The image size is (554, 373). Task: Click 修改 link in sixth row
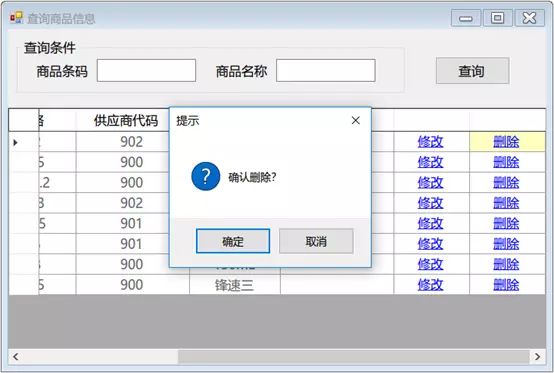(430, 244)
